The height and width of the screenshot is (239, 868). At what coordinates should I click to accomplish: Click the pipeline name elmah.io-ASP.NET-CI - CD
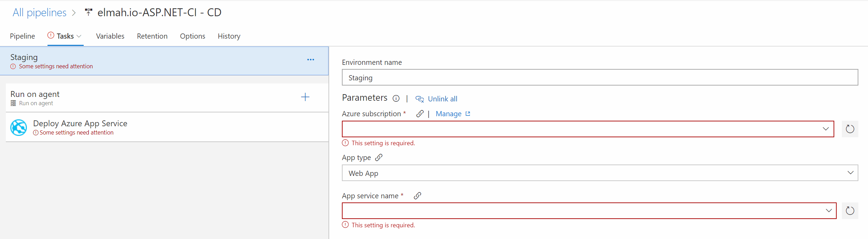pyautogui.click(x=159, y=12)
